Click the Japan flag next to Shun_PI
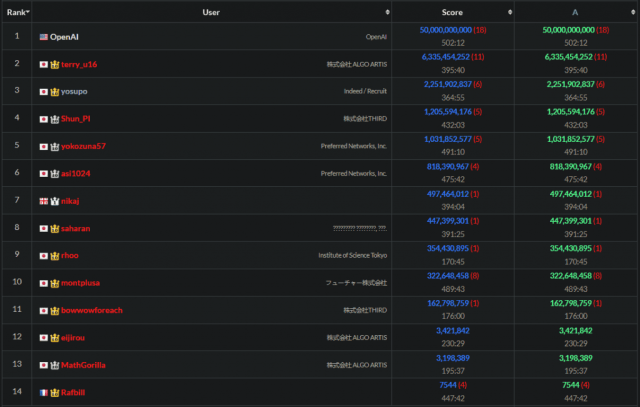The image size is (640, 407). [44, 119]
